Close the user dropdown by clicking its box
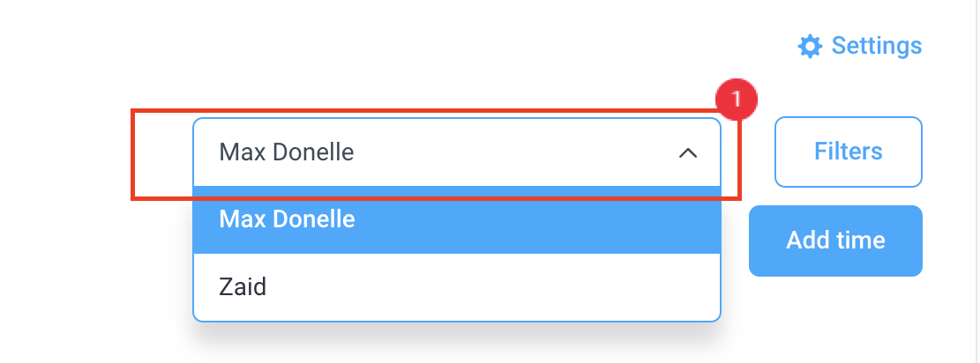Screen dimensions: 980x363 [457, 152]
